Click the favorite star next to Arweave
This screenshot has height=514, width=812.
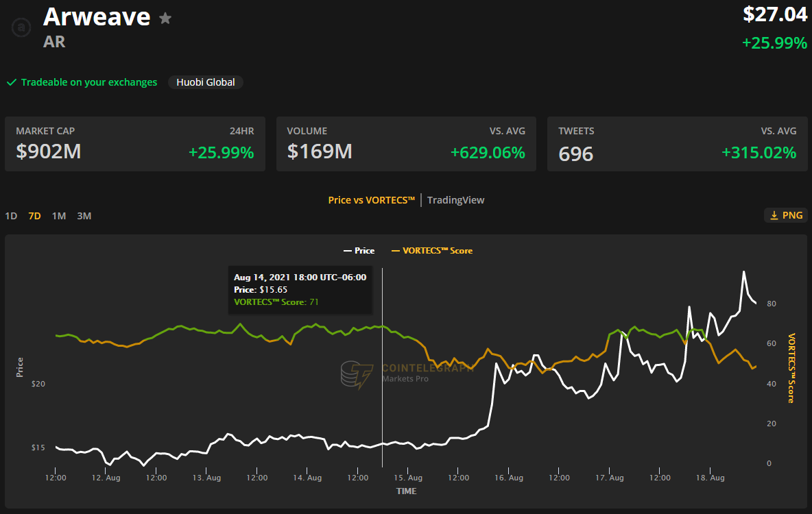coord(165,19)
